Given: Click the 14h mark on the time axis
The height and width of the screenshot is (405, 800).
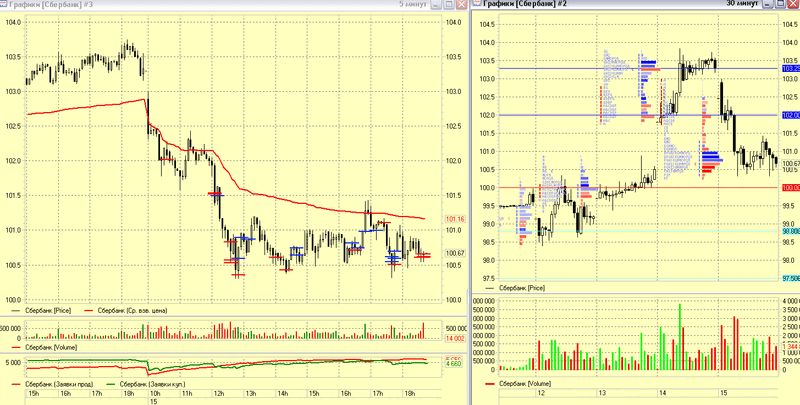Looking at the screenshot, I should point(282,393).
